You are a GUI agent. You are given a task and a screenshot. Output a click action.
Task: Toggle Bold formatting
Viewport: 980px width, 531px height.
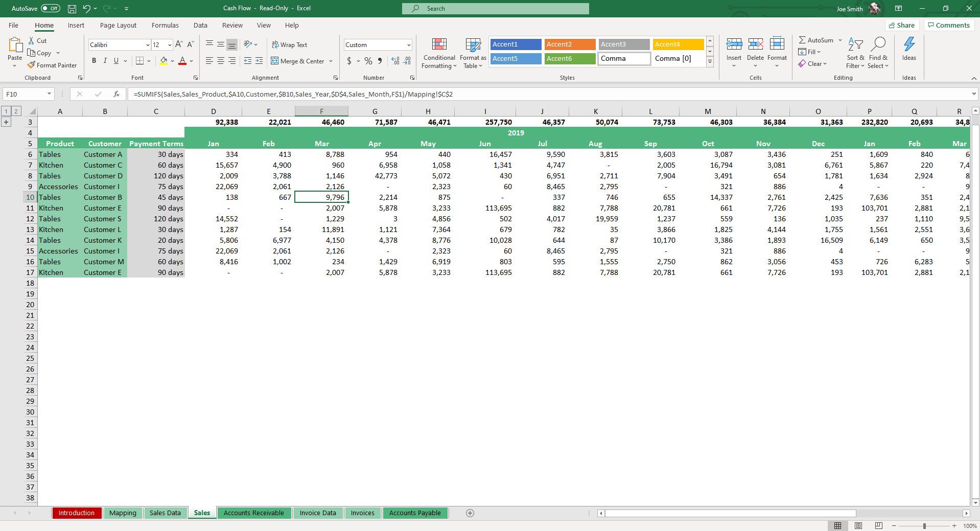(x=94, y=61)
